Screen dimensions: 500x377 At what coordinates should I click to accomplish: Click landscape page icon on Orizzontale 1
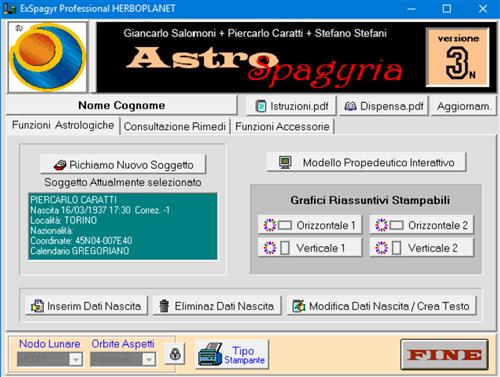(x=285, y=225)
